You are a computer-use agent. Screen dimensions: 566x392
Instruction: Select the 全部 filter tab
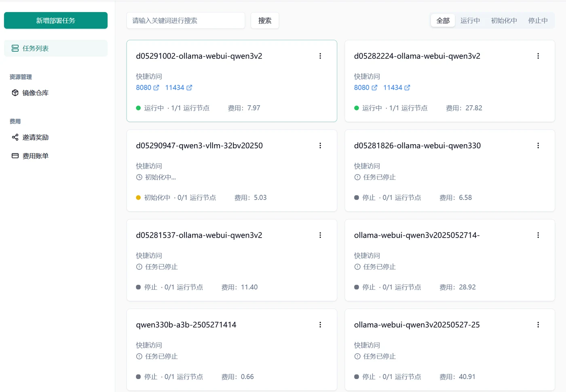pyautogui.click(x=443, y=21)
